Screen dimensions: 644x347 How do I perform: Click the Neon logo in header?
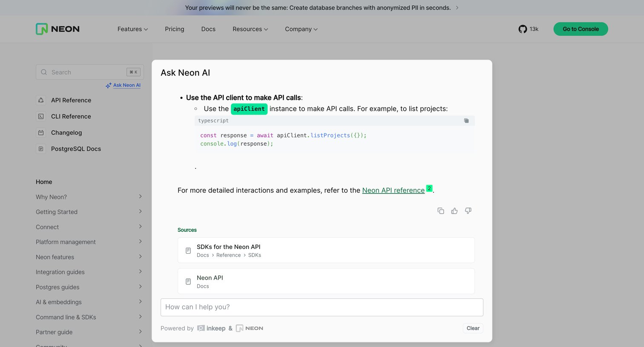tap(57, 29)
